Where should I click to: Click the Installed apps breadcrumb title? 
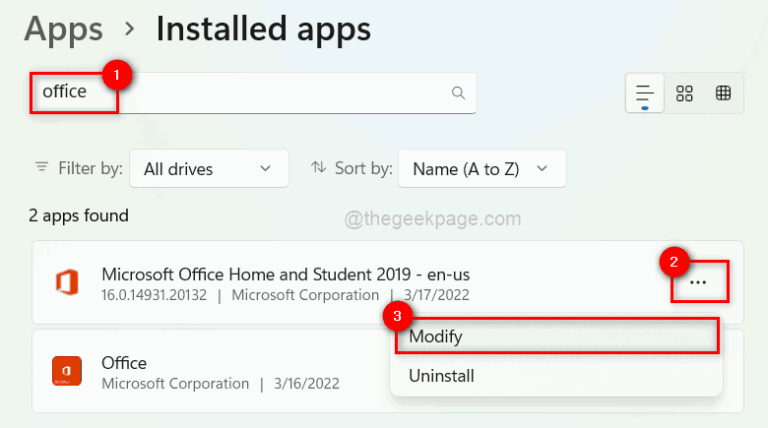(x=263, y=29)
